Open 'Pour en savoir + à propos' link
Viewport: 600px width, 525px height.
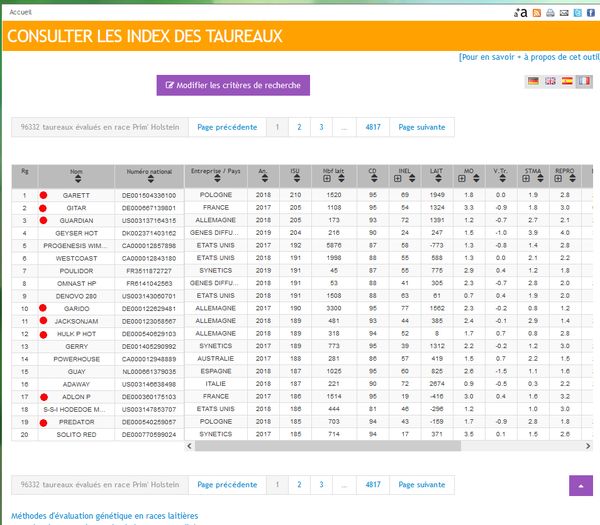point(528,57)
